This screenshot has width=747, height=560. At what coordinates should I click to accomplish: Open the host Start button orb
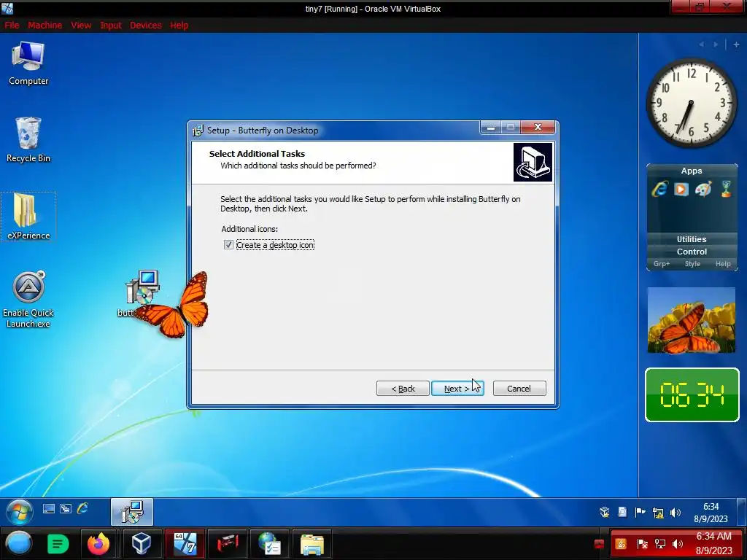19,544
